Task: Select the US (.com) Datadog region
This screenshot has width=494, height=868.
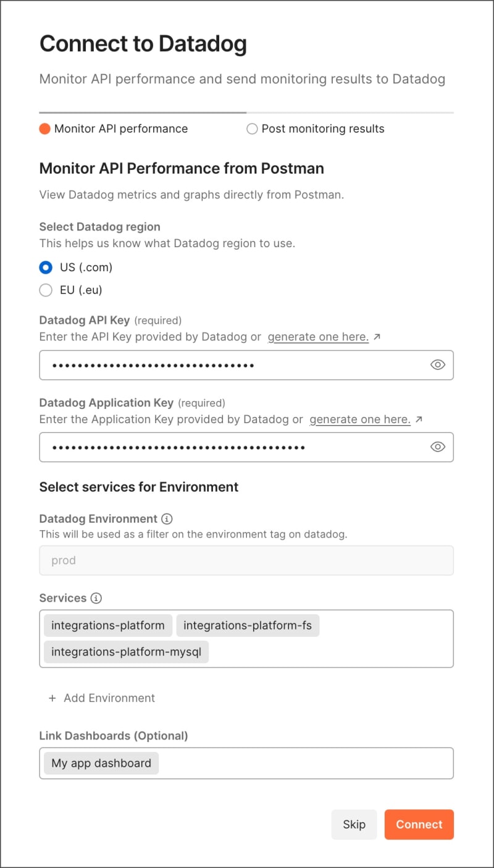Action: (x=46, y=268)
